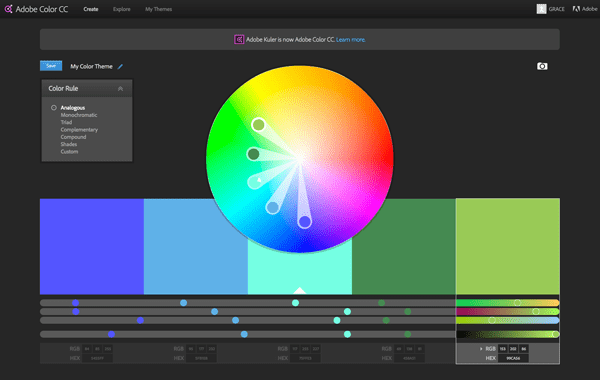600x380 pixels.
Task: Click the active swatch's brightness slider
Action: point(508,334)
